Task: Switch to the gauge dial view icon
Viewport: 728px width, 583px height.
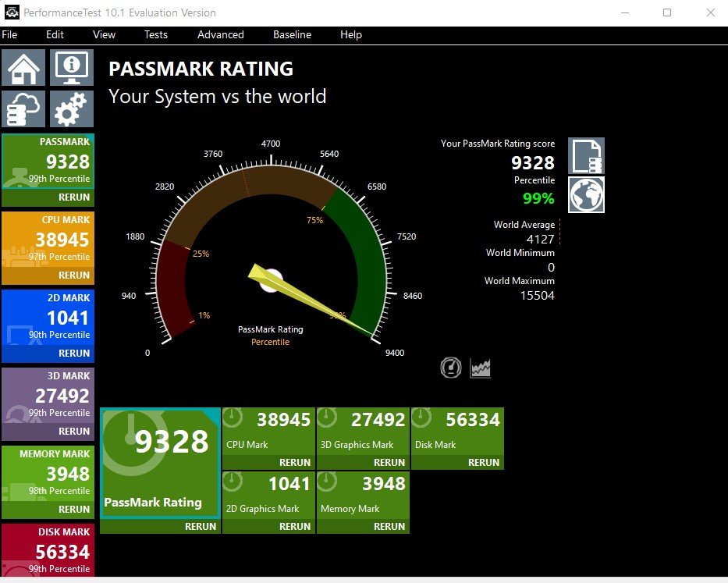Action: tap(451, 368)
